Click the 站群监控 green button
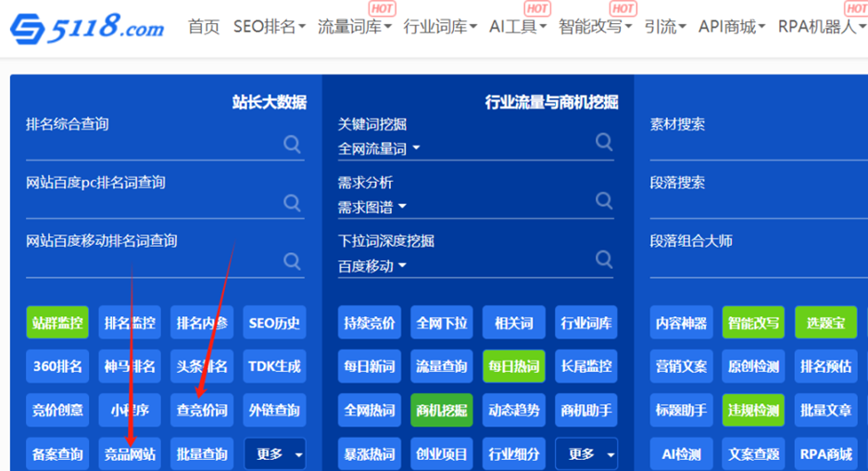The width and height of the screenshot is (868, 471). (57, 323)
